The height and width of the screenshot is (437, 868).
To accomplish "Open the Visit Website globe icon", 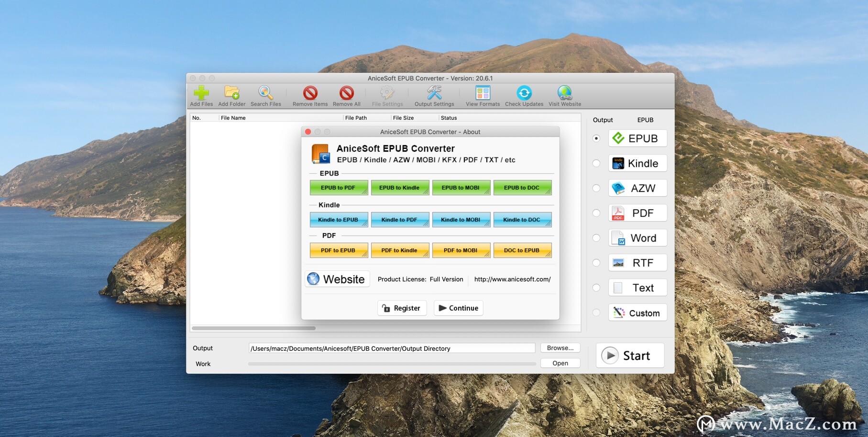I will (x=565, y=92).
